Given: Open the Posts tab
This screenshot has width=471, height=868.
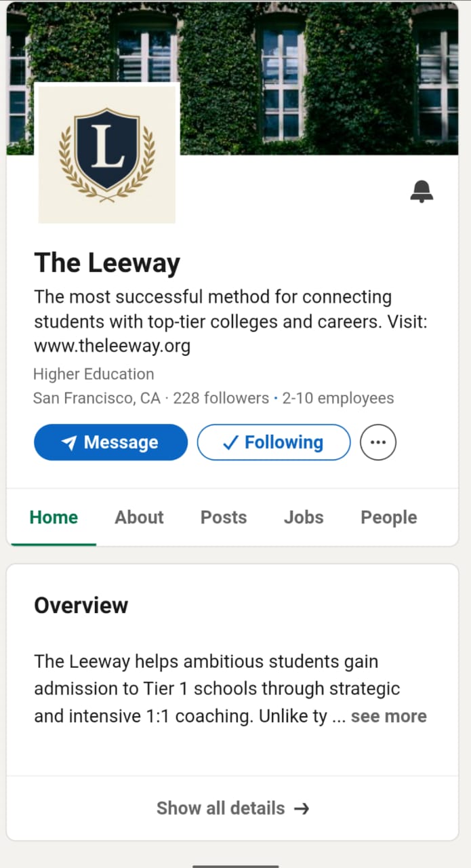Looking at the screenshot, I should [224, 517].
